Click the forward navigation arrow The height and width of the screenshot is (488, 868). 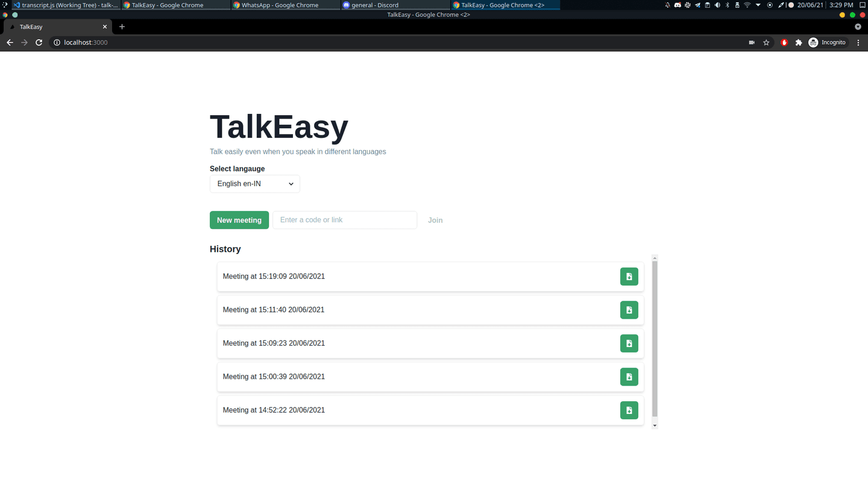pos(24,43)
